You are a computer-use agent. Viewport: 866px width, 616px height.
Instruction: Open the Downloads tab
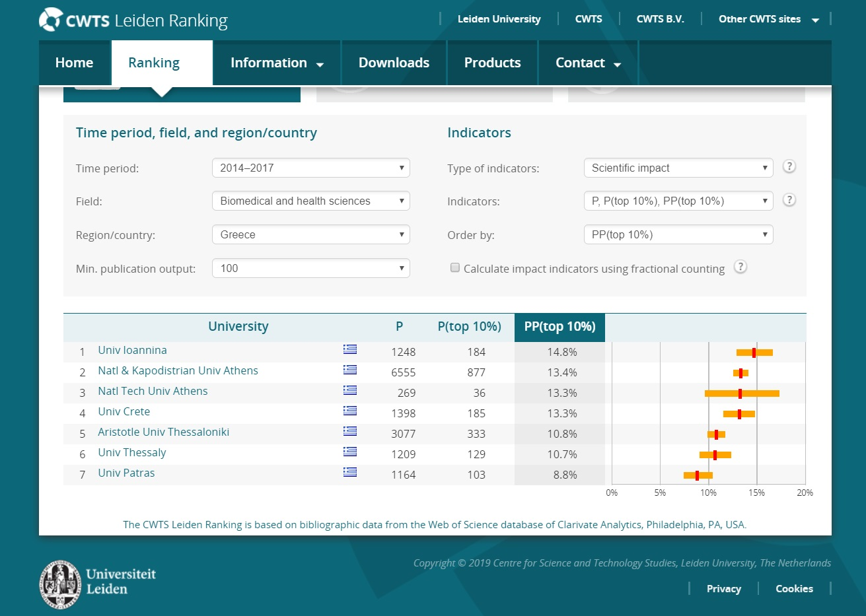click(x=394, y=63)
